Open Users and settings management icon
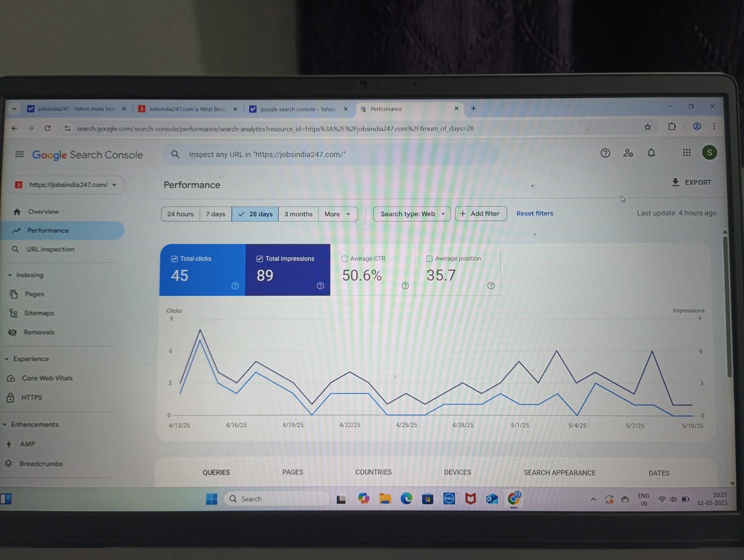Screen dimensions: 744x560 coord(628,153)
